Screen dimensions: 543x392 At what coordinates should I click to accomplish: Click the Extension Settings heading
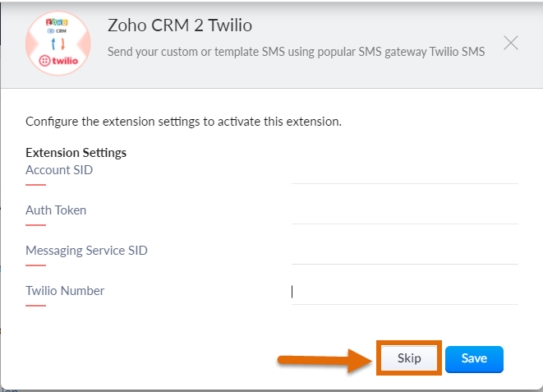pos(76,153)
